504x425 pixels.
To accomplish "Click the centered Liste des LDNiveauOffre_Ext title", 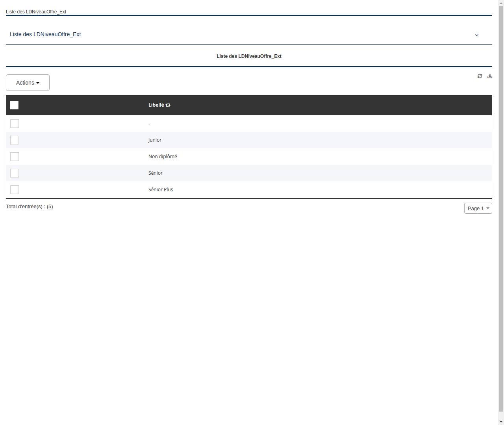I will tap(249, 56).
